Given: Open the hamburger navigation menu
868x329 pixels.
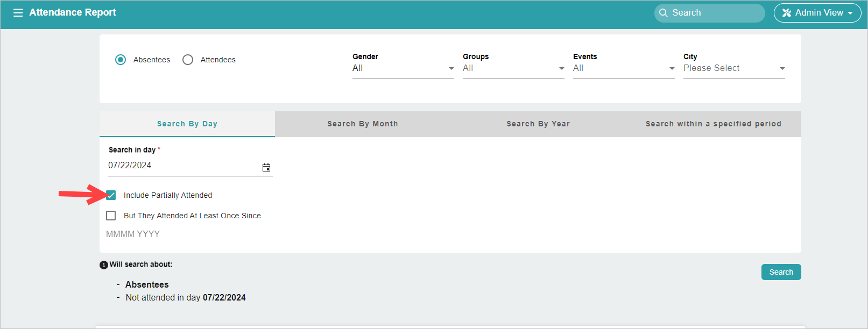Looking at the screenshot, I should coord(18,12).
